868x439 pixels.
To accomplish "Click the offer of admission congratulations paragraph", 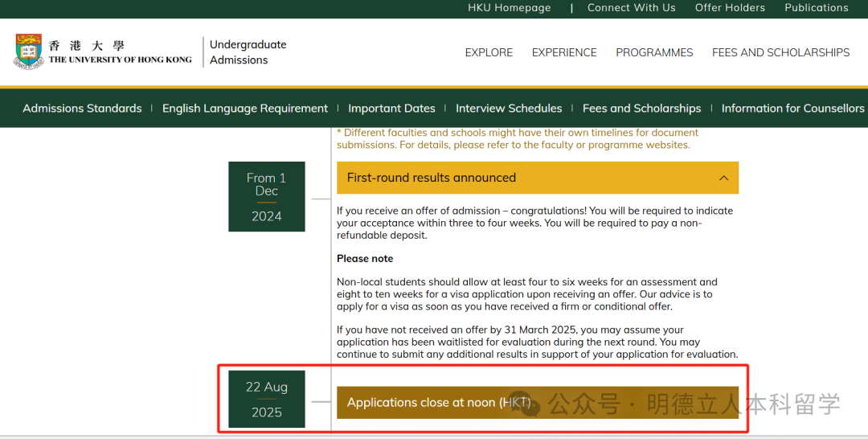I will pyautogui.click(x=534, y=223).
